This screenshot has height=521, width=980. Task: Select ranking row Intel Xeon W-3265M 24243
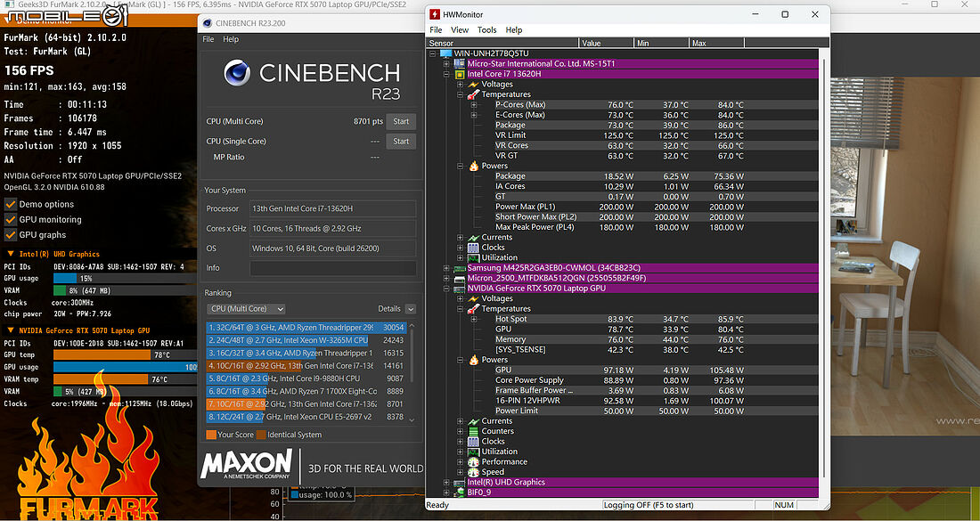[306, 340]
